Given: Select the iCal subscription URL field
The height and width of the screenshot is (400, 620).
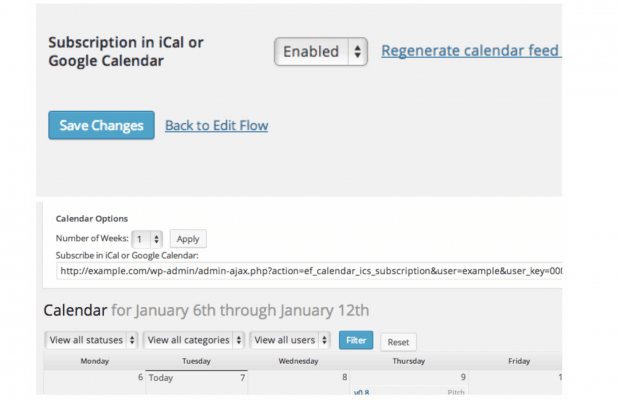Looking at the screenshot, I should point(309,271).
